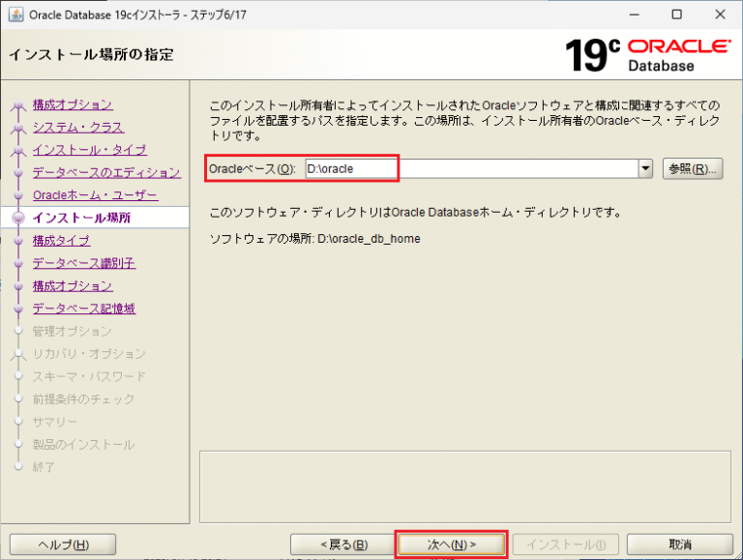The height and width of the screenshot is (560, 743).
Task: Go to データベース記憶域 step
Action: 84,309
